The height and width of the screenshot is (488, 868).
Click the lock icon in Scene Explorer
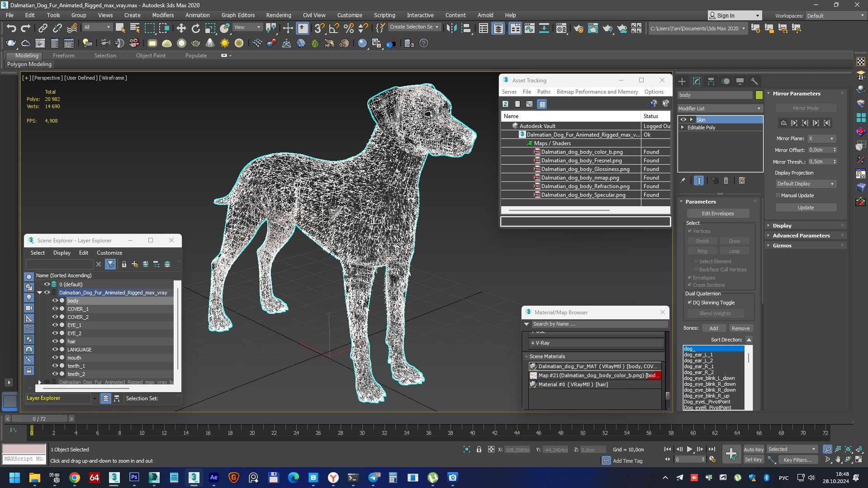click(x=124, y=264)
